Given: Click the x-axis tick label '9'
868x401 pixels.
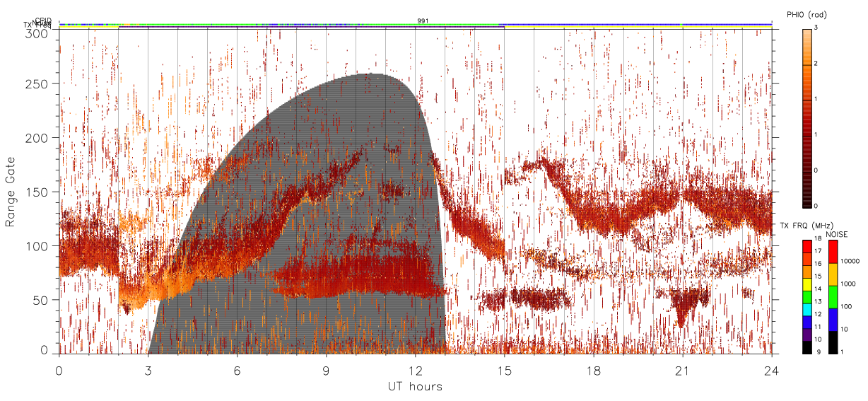Looking at the screenshot, I should [327, 370].
